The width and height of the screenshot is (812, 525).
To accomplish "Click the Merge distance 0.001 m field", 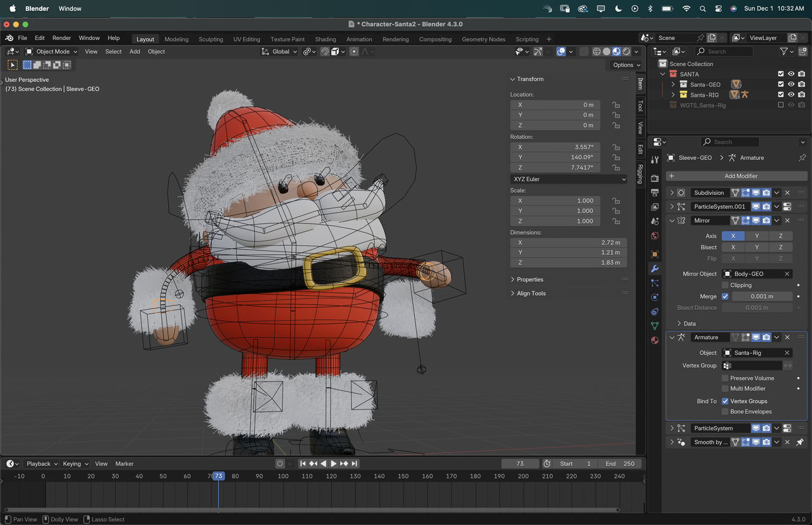I will pos(761,296).
